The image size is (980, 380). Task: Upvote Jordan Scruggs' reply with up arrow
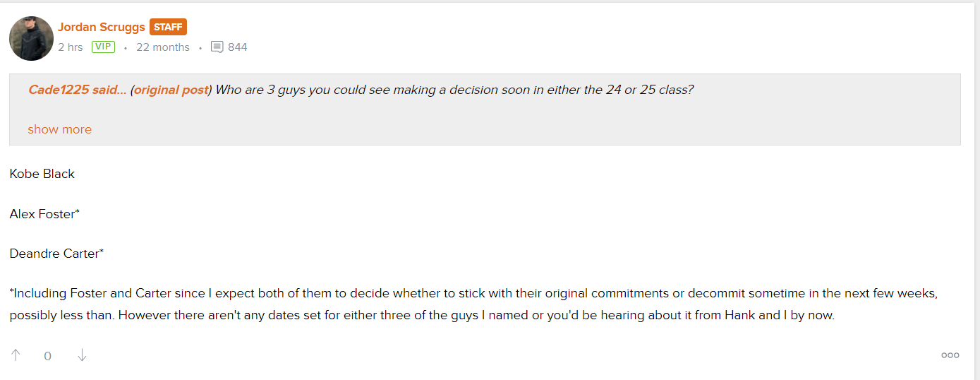16,355
